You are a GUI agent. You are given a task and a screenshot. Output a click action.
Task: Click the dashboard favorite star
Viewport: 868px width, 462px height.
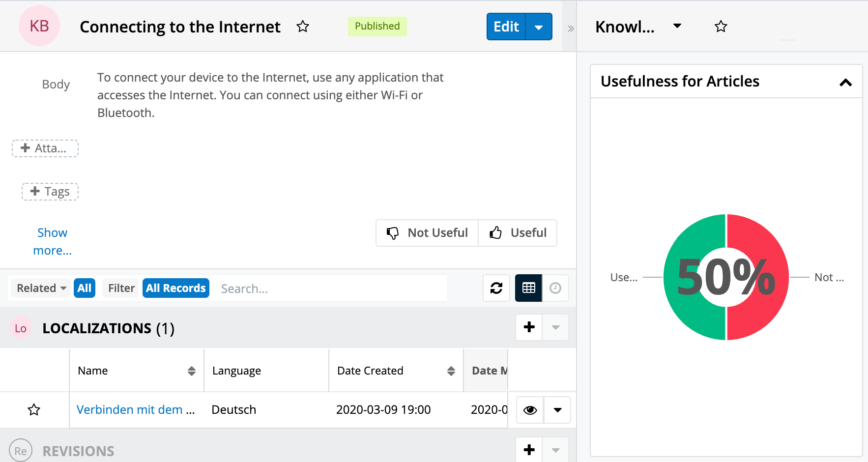point(721,27)
